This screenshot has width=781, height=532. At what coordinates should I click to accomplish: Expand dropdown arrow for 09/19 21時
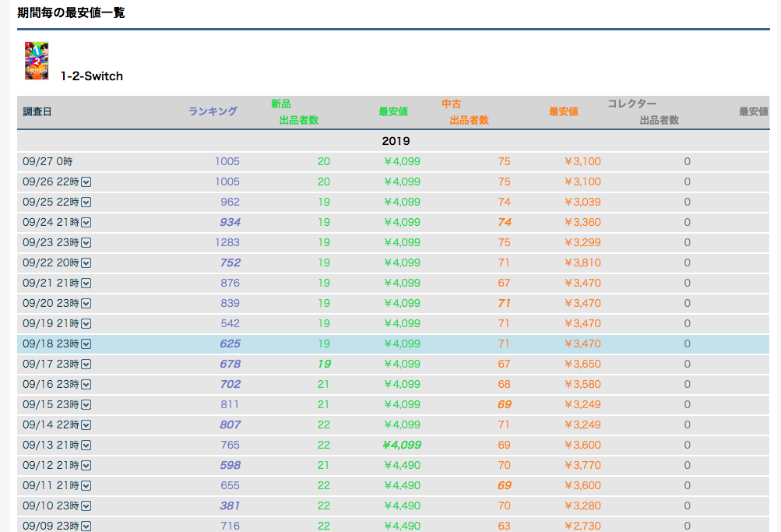86,324
